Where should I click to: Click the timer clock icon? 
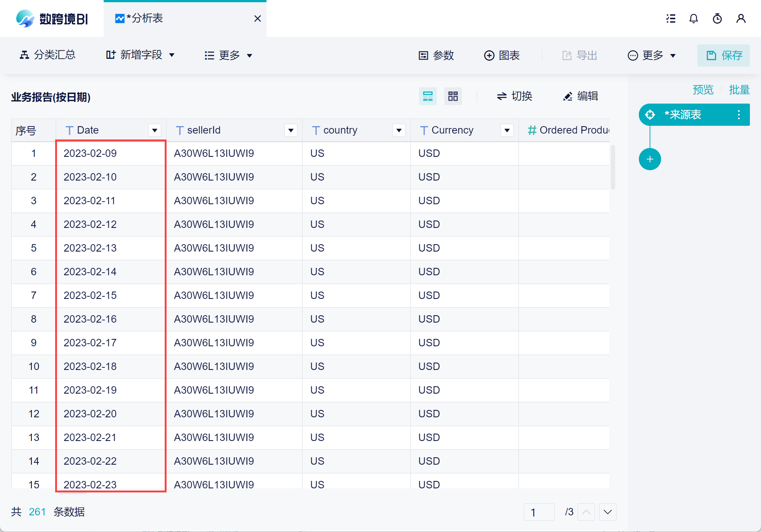pos(717,18)
